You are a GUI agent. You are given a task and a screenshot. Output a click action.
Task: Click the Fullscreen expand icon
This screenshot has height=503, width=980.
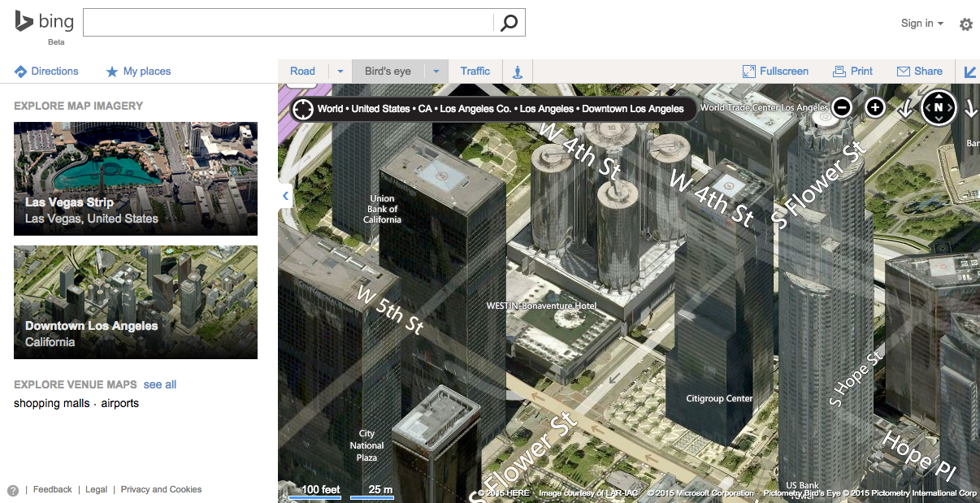tap(749, 72)
